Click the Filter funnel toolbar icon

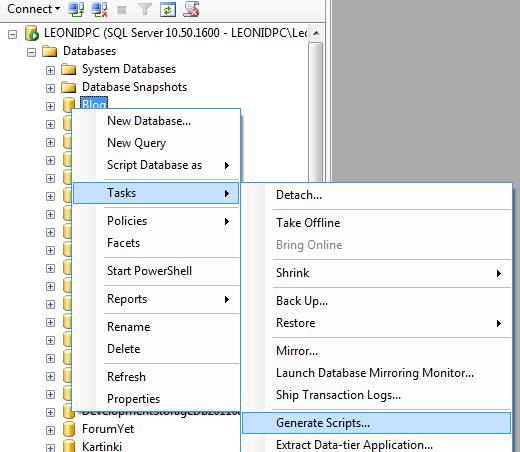(x=145, y=9)
